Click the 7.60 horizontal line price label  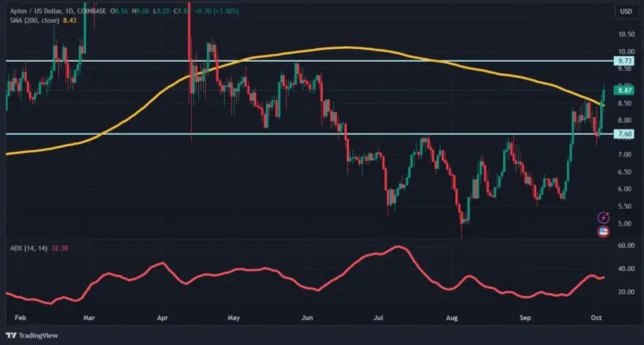click(623, 134)
